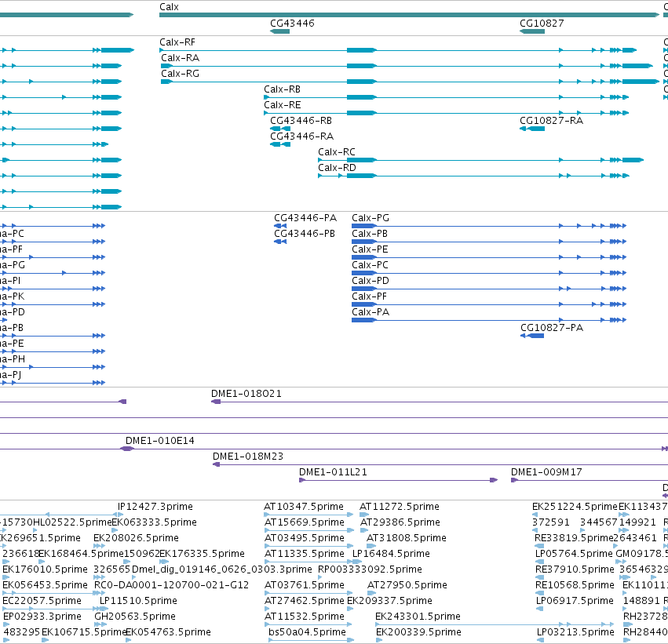Click the AT31808.5prime EST label
This screenshot has width=668, height=644.
point(407,538)
